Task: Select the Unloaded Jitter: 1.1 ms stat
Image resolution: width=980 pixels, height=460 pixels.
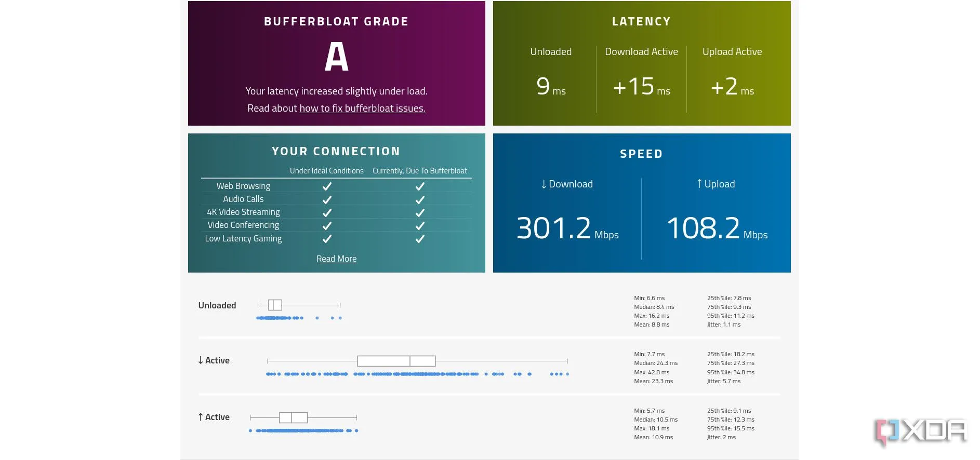Action: (x=724, y=324)
